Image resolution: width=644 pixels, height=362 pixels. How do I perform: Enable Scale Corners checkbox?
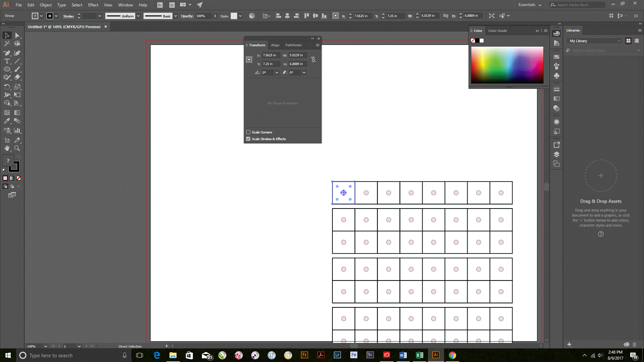pos(248,132)
